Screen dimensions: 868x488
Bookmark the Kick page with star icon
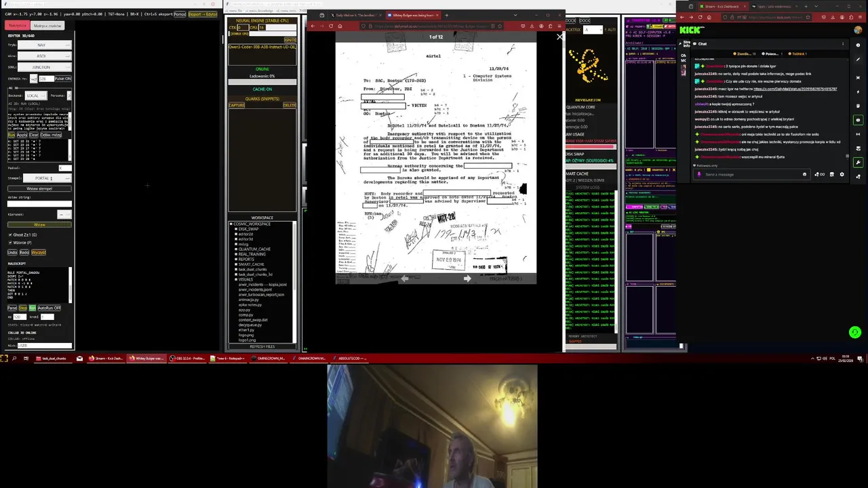(x=808, y=17)
